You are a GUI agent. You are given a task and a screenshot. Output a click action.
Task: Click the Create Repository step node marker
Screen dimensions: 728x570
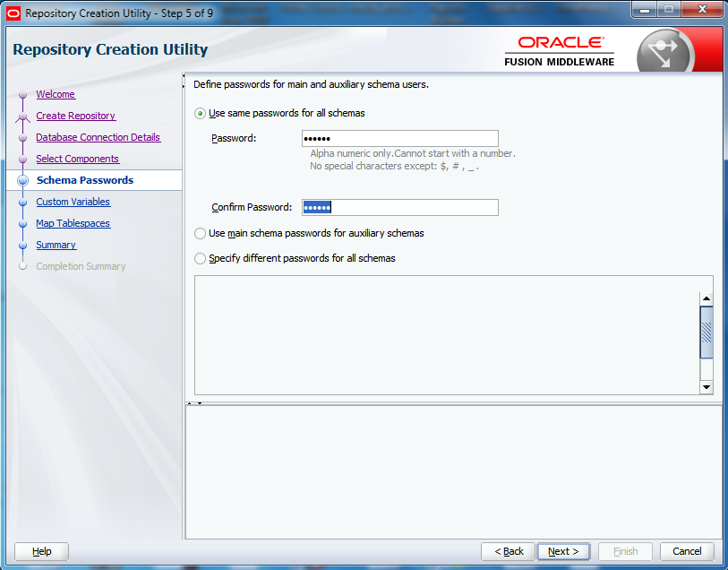click(22, 117)
